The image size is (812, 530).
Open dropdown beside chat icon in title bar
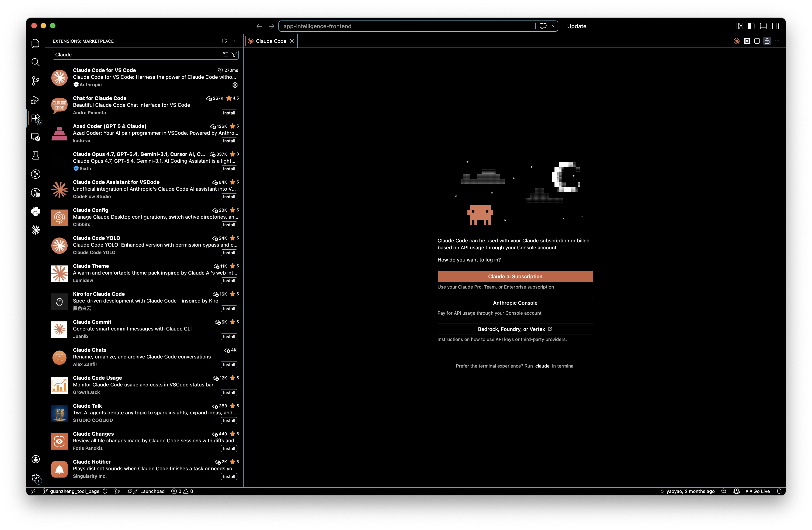pyautogui.click(x=553, y=26)
